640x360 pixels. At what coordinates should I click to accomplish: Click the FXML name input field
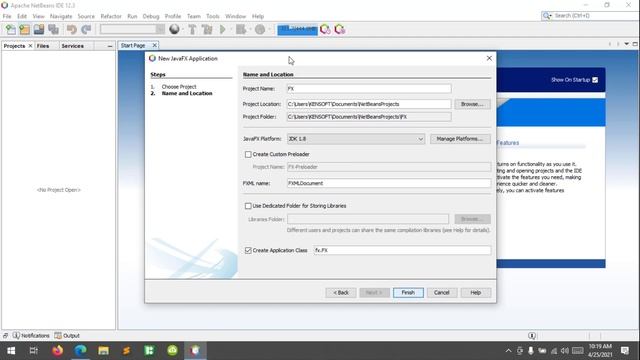(x=389, y=183)
